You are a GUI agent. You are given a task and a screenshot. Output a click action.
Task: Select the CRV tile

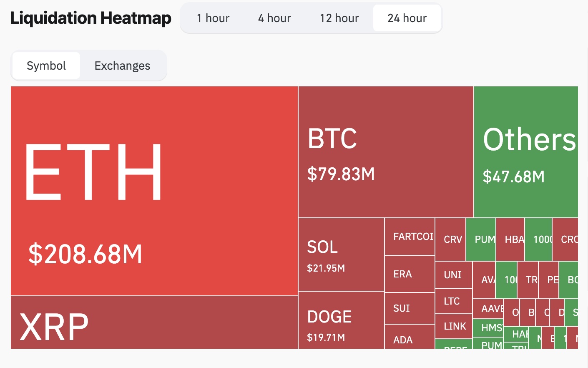point(450,239)
